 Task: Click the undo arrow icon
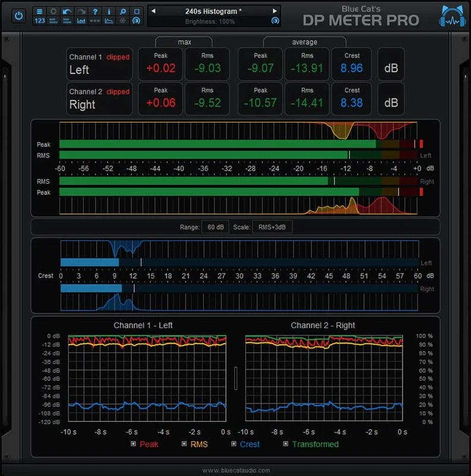(67, 11)
